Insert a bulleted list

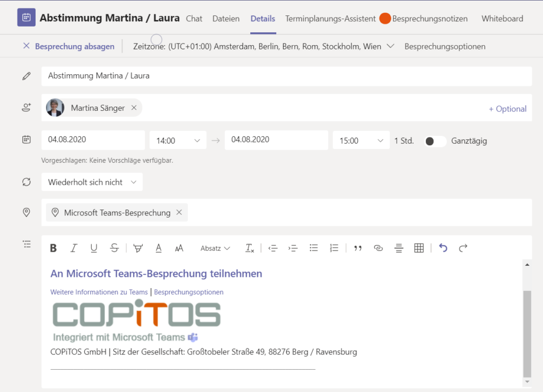[314, 248]
